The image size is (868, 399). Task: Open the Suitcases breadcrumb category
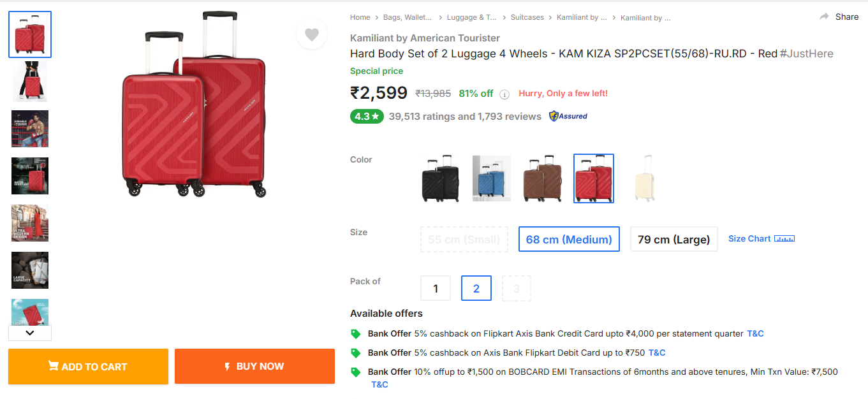[x=527, y=17]
